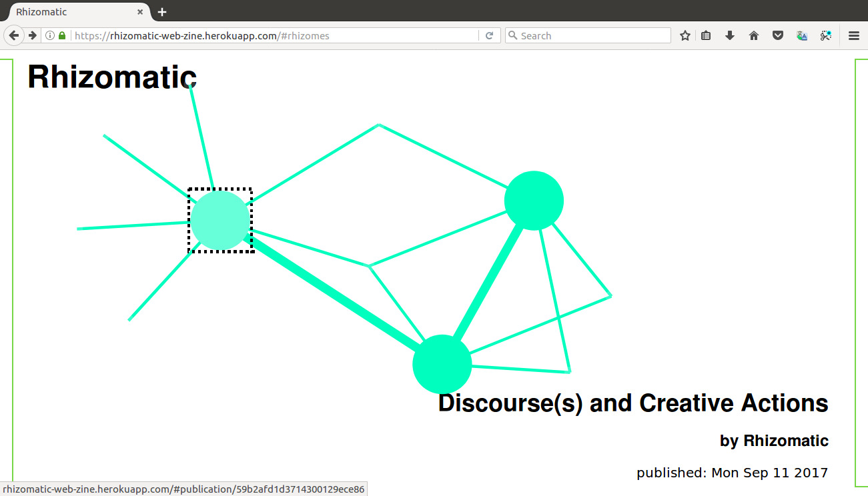Click the translate extension icon

802,36
